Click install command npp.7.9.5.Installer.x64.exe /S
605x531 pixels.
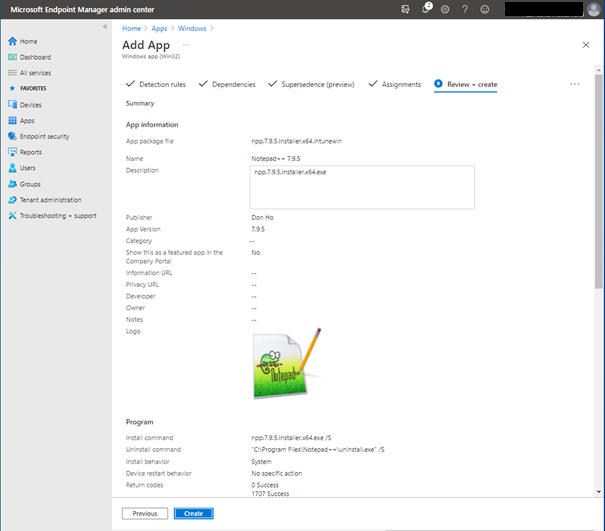point(291,438)
